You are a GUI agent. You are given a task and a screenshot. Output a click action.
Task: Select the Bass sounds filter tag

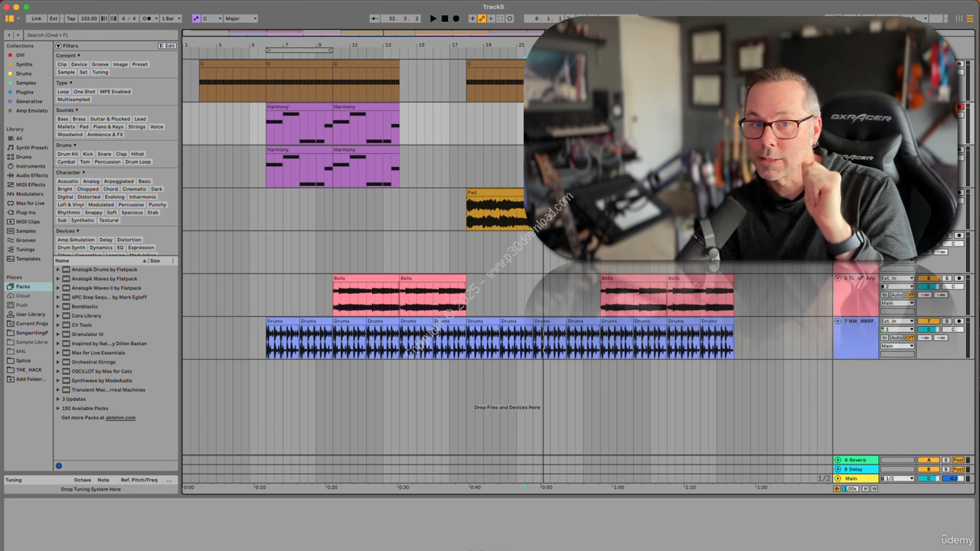pyautogui.click(x=63, y=119)
